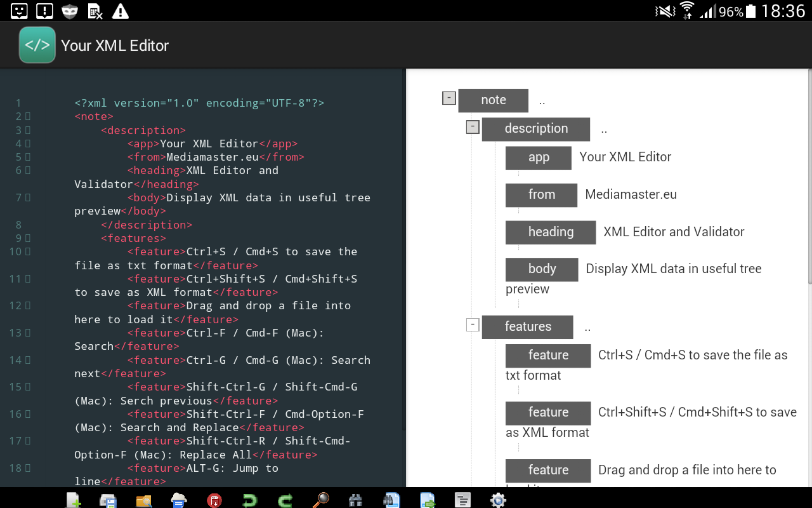
Task: Click the fold marker on line 16
Action: coord(28,414)
